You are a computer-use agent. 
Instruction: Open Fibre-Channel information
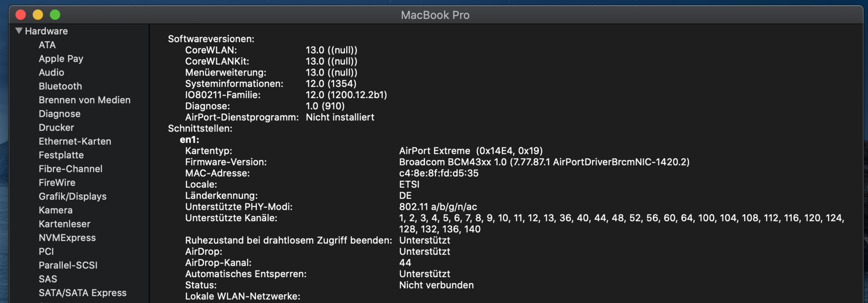coord(71,169)
